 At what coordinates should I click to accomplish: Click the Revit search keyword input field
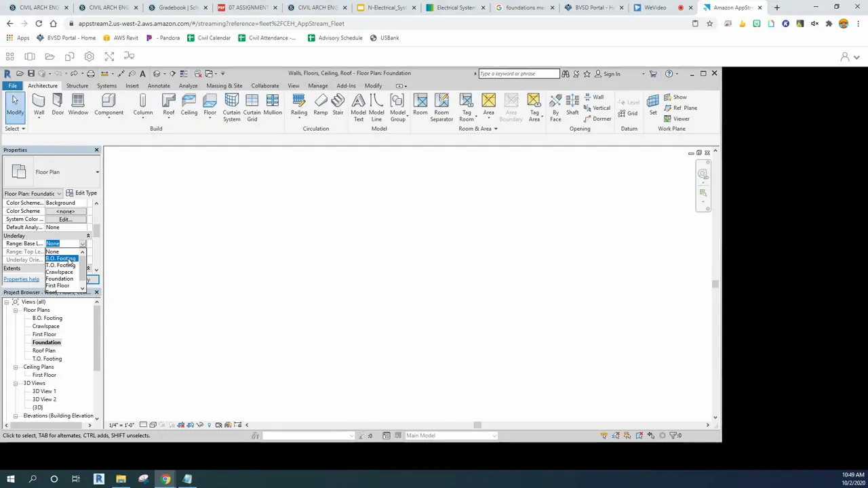tap(519, 74)
